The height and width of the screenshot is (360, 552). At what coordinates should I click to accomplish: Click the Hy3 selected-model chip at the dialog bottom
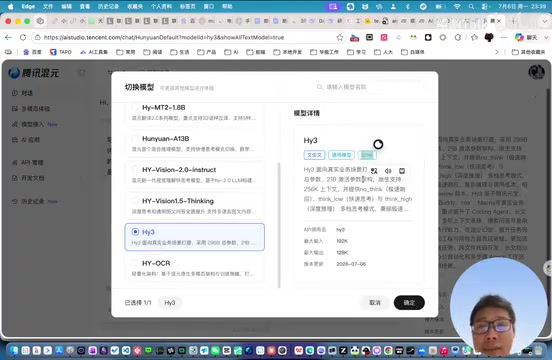coord(170,303)
